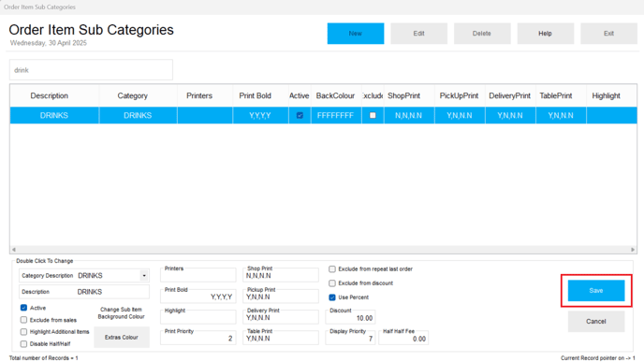Viewport: 644px width, 362px height.
Task: Click the Y,Y,Y,Y Print Bold cell
Action: pyautogui.click(x=260, y=115)
